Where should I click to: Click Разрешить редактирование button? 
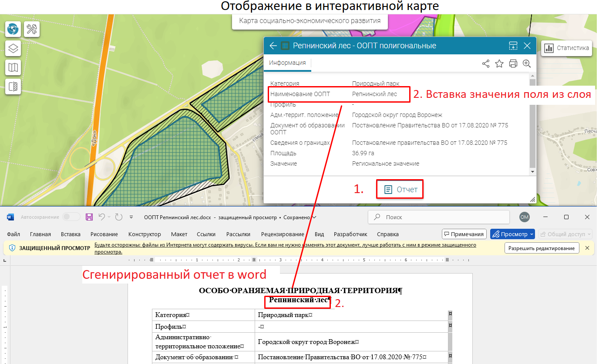(542, 248)
